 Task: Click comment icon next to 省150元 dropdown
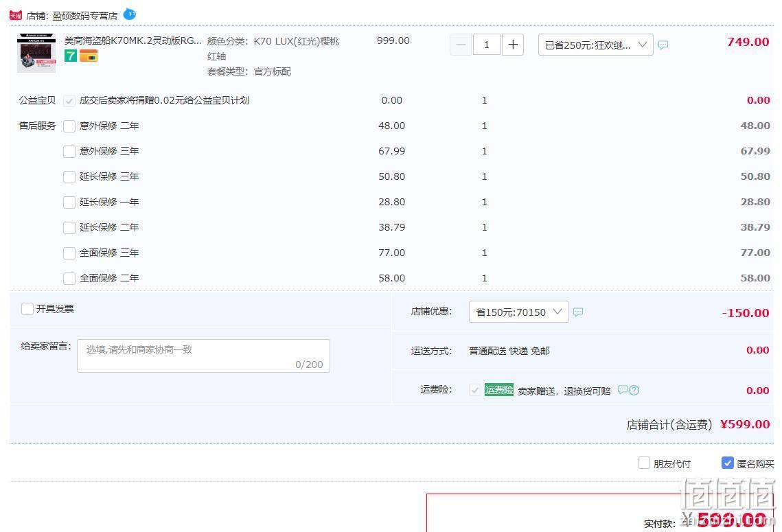578,312
